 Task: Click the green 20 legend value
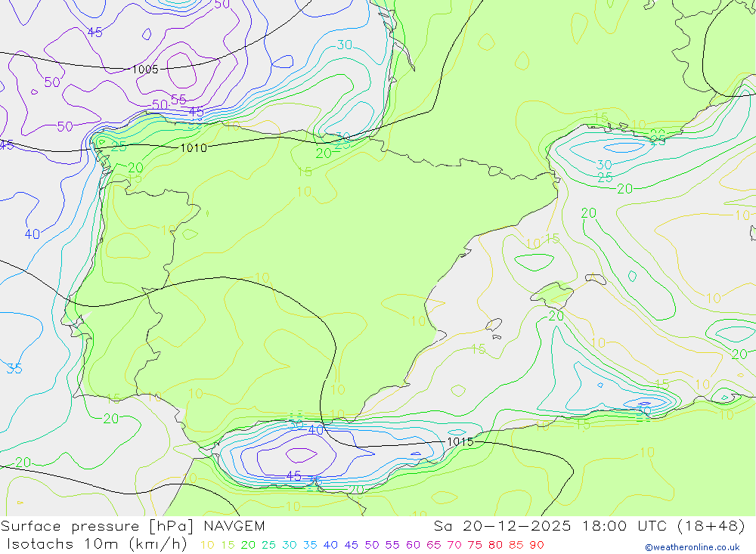pos(248,546)
